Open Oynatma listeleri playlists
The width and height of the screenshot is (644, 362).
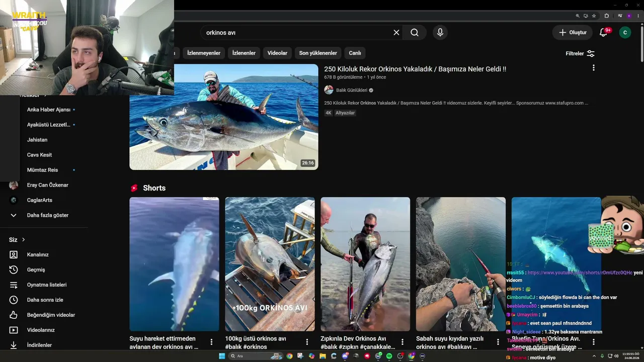pos(47,285)
